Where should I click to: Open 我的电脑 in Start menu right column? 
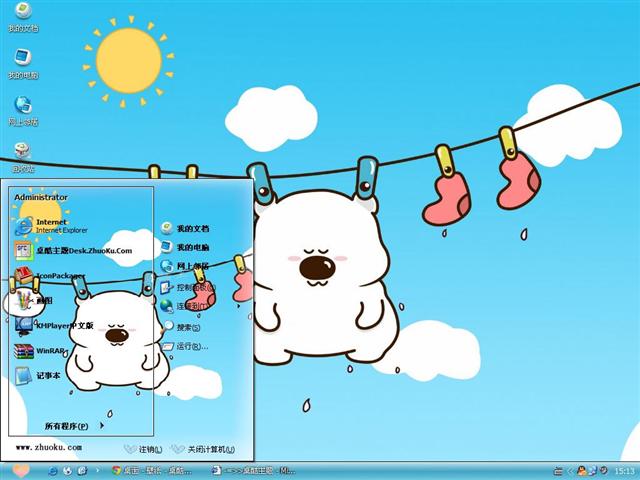185,247
